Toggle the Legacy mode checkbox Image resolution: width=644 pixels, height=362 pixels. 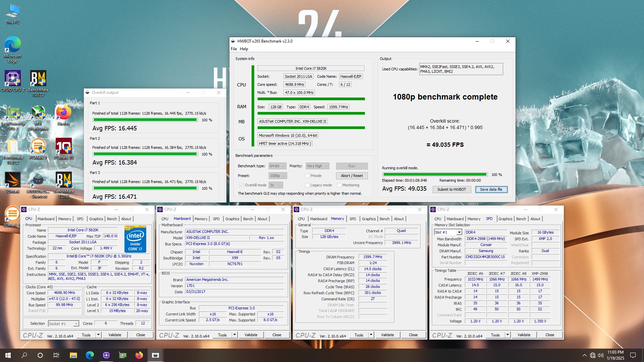click(307, 185)
